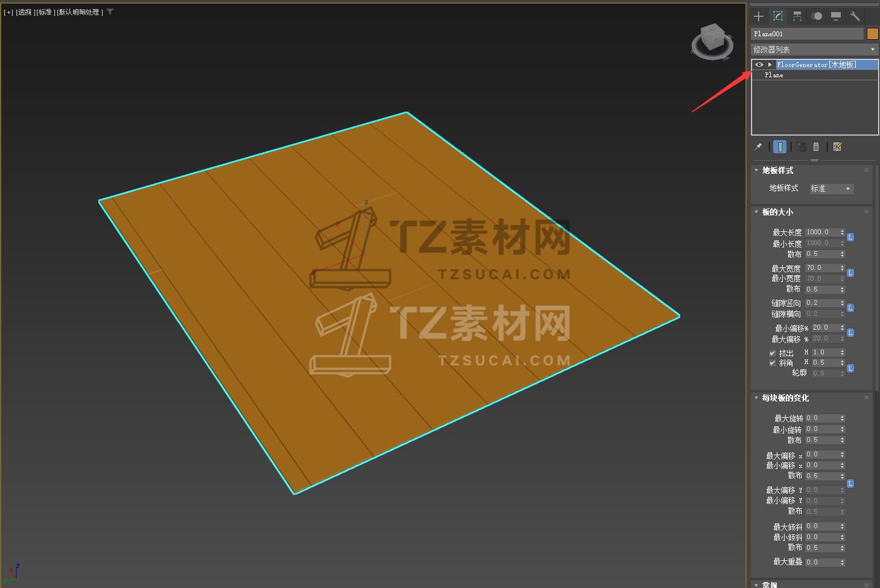
Task: Toggle the per-board offset X/Y lock L button
Action: click(850, 484)
